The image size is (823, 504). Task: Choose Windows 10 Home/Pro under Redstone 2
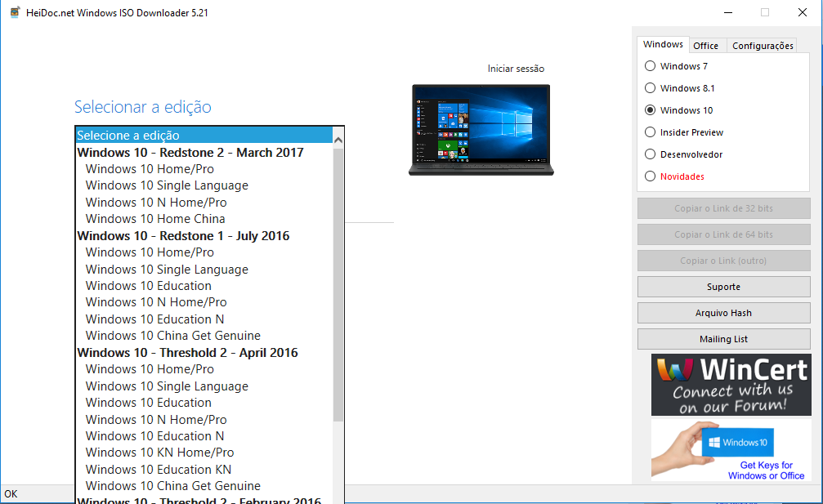(204, 169)
